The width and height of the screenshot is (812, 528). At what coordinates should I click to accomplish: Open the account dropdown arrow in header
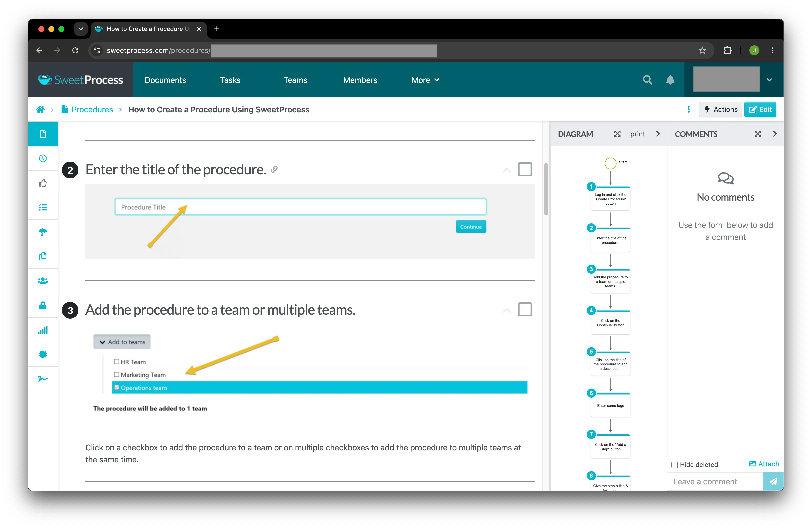point(769,80)
